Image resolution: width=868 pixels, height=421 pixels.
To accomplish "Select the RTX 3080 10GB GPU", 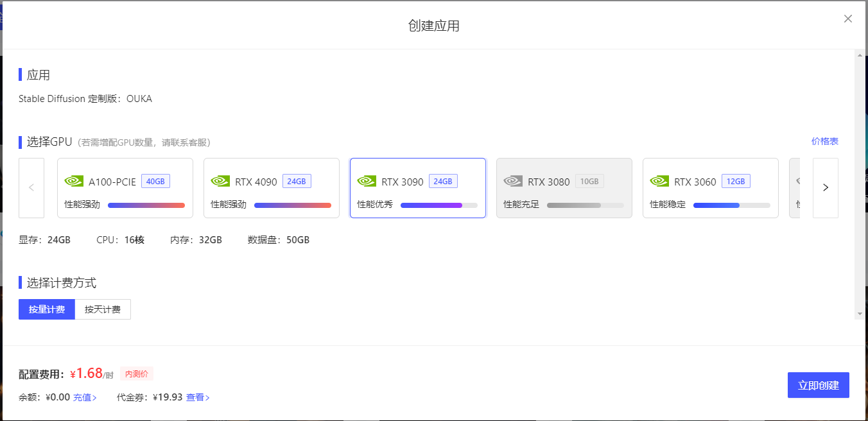I will click(564, 188).
